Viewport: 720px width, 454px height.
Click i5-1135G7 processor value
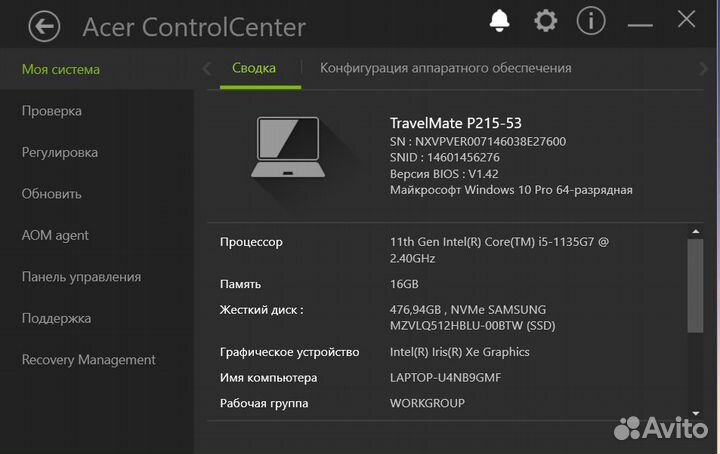499,250
